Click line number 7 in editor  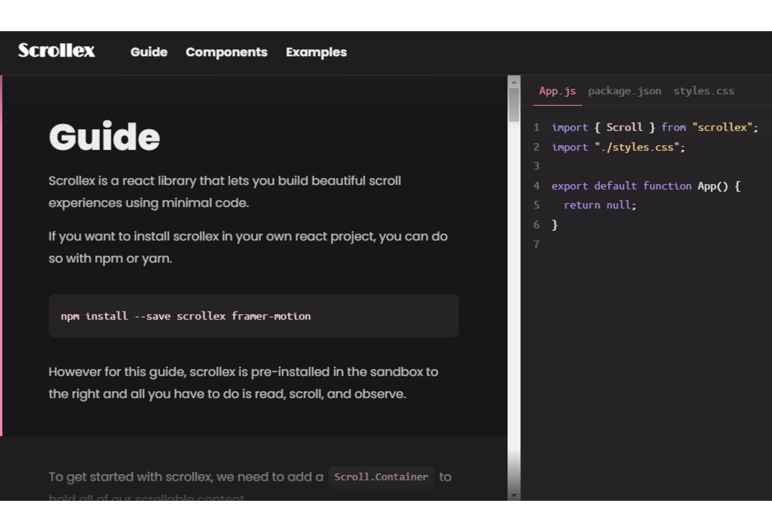pos(537,244)
